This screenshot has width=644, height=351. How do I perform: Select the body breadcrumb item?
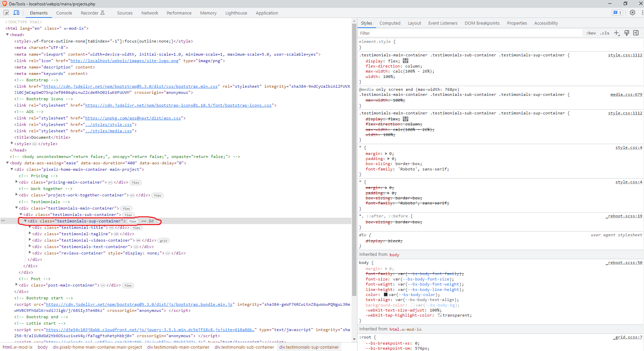(43, 347)
